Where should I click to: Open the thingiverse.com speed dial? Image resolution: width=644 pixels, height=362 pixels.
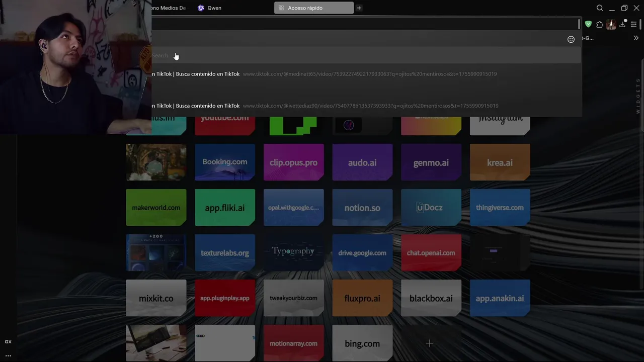(500, 207)
